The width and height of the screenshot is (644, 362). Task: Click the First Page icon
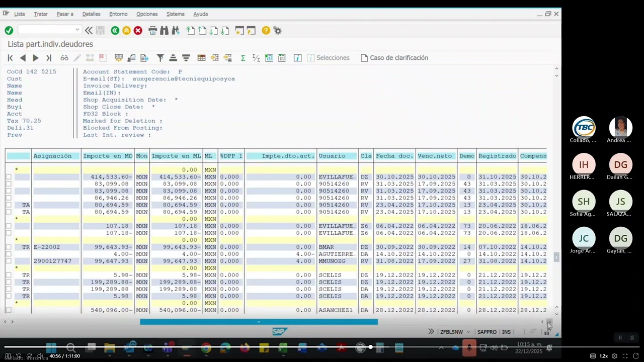pos(191,31)
